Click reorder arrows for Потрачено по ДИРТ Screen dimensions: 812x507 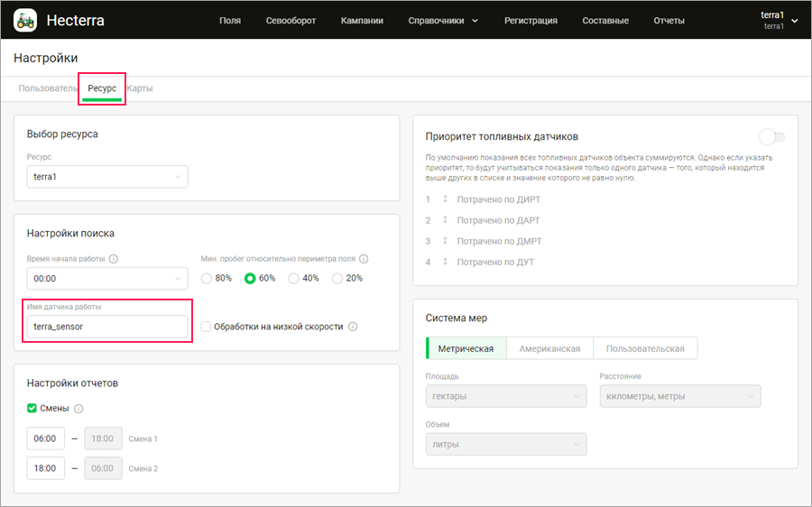click(445, 199)
